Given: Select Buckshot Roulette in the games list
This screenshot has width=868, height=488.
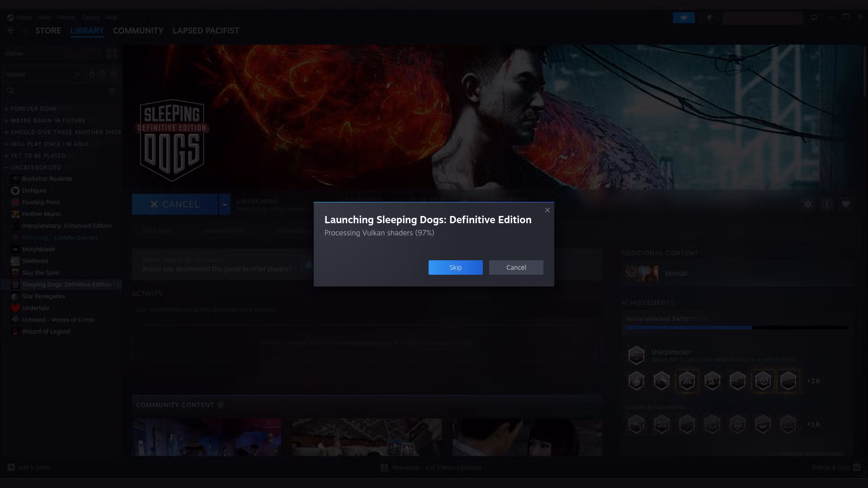Looking at the screenshot, I should (x=47, y=178).
